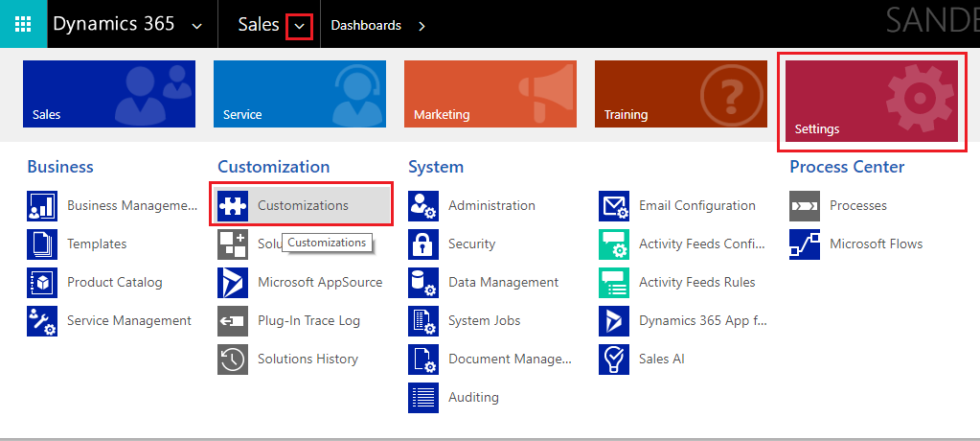Open the Security link
Image resolution: width=980 pixels, height=441 pixels.
pyautogui.click(x=472, y=244)
